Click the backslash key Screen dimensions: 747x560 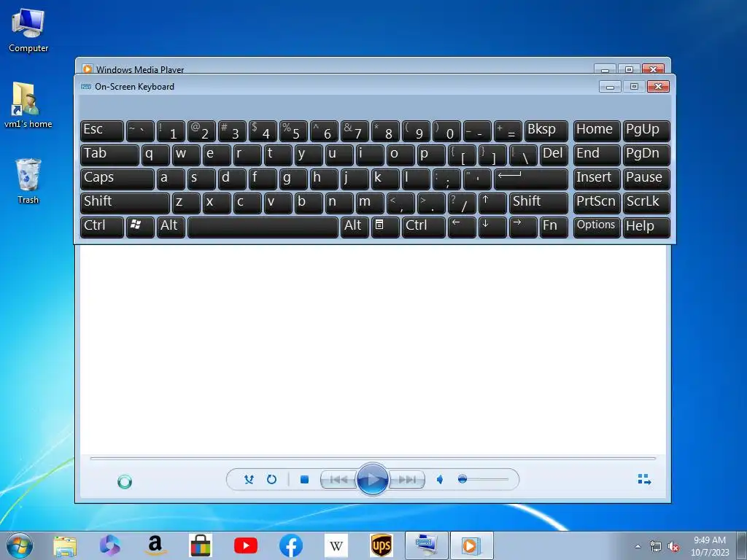(522, 155)
